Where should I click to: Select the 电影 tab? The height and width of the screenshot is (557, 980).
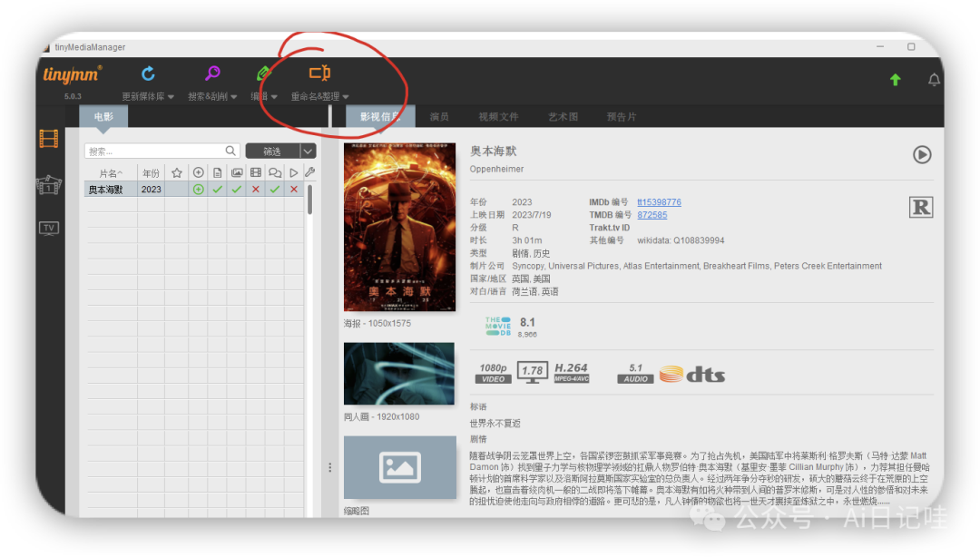[x=103, y=117]
